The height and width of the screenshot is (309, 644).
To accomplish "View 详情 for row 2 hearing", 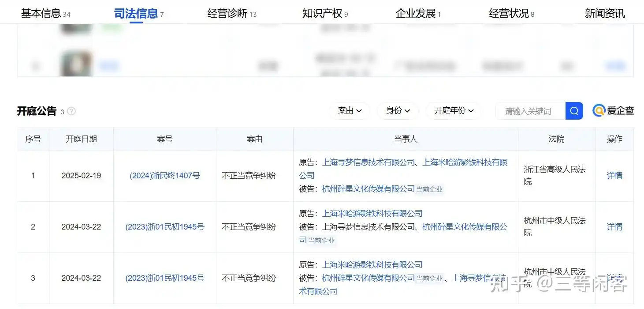I will tap(614, 227).
